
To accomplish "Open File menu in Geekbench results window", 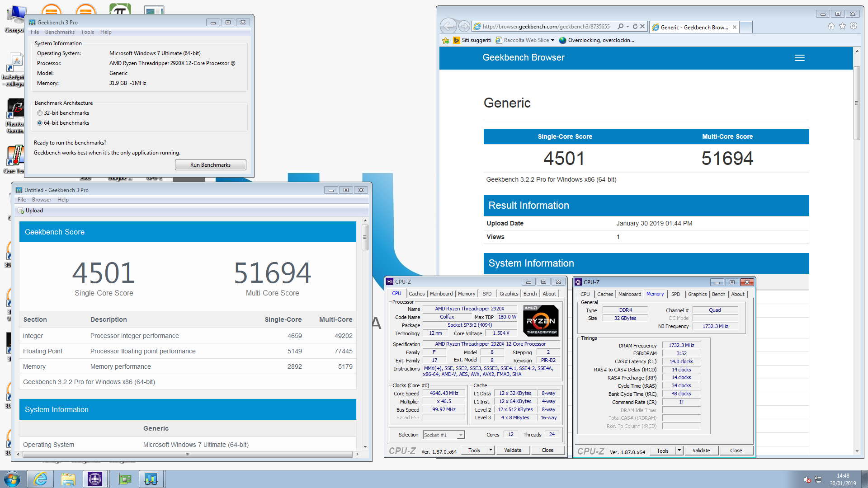I will pyautogui.click(x=22, y=200).
